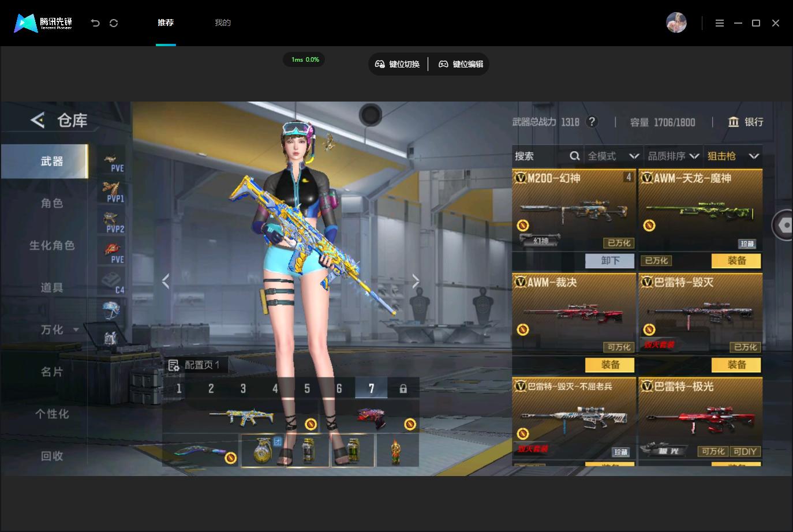Screen dimensions: 793x532
Task: Click 装备 for AWM-裁决
Action: [610, 365]
